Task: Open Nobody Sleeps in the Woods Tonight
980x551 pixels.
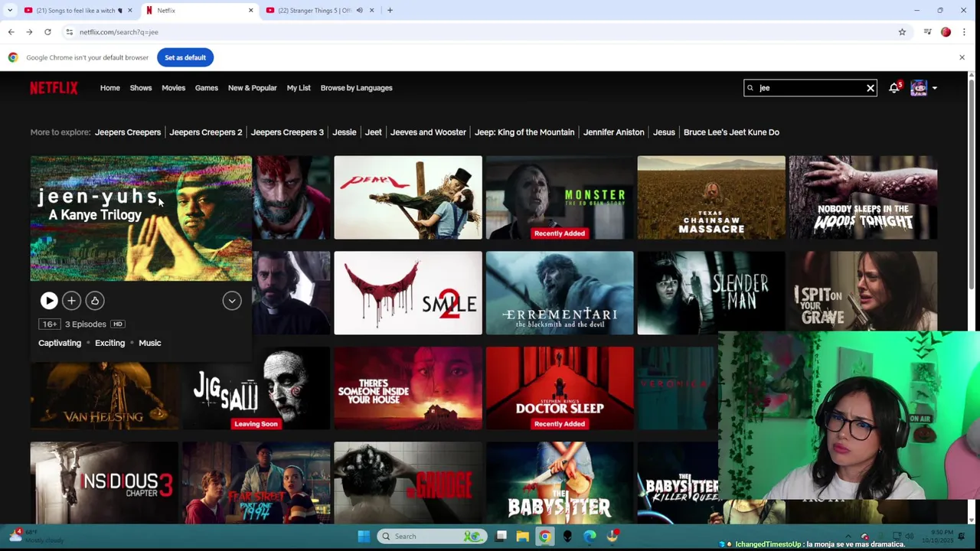Action: click(x=863, y=197)
